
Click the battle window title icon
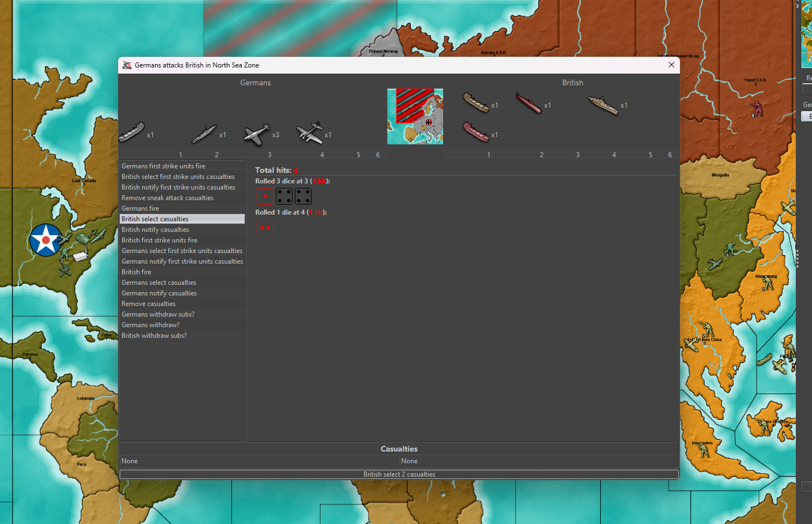(127, 65)
